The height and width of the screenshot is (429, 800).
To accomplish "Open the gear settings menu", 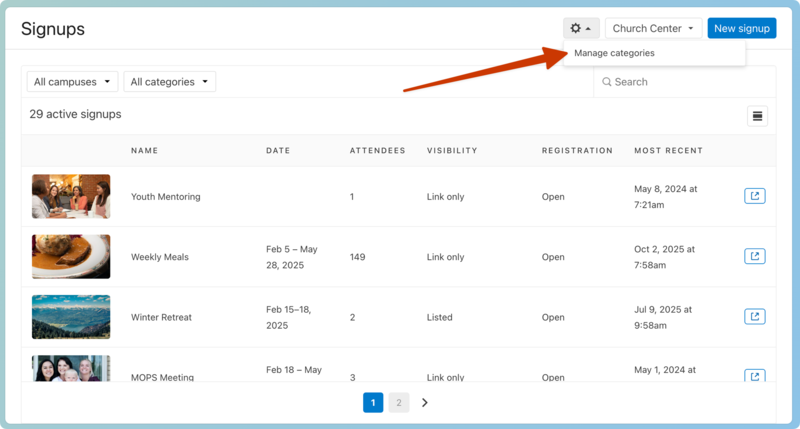I will click(x=581, y=29).
